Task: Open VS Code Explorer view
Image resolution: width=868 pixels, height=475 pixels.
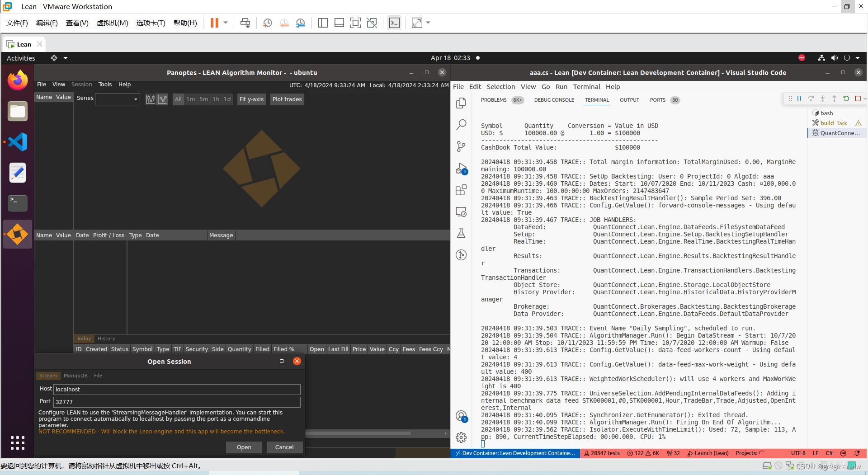Action: [x=461, y=103]
